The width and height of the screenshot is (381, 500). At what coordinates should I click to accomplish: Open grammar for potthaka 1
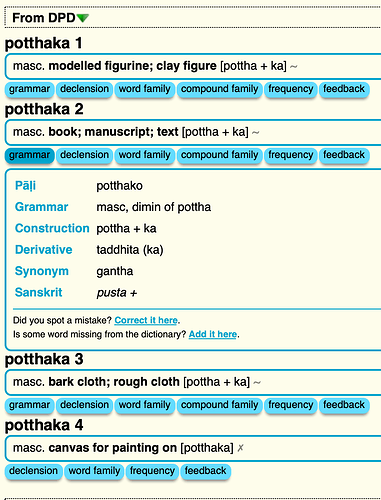(x=29, y=89)
